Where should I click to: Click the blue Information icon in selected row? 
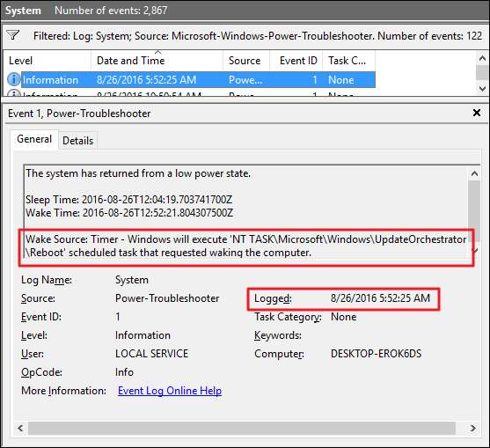tap(13, 79)
